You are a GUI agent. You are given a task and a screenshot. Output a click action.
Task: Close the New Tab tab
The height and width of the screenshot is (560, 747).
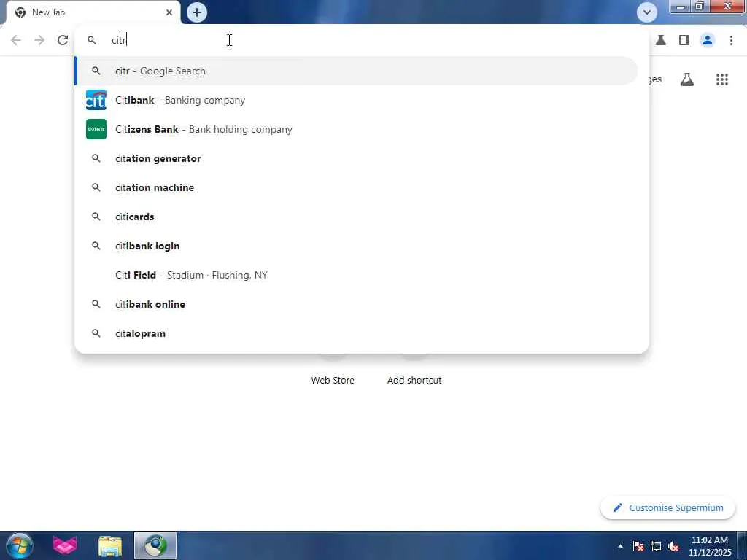(169, 12)
